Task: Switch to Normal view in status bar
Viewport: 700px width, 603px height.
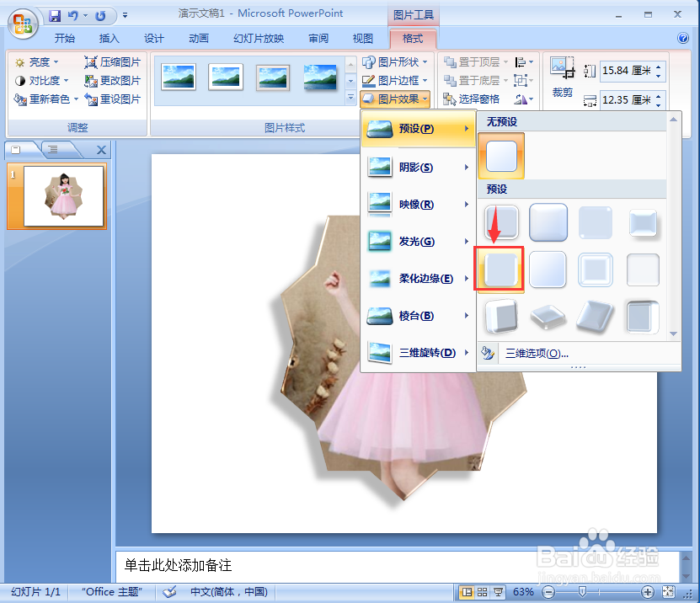Action: [x=467, y=592]
